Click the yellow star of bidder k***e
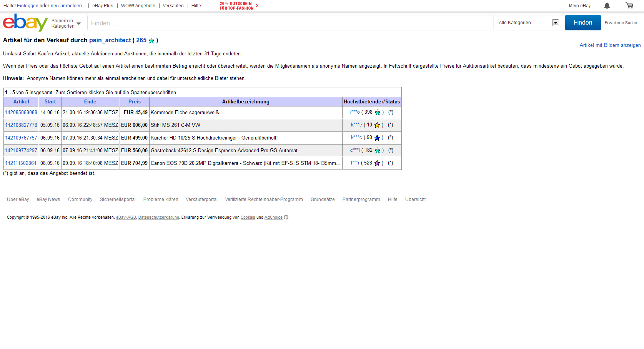The width and height of the screenshot is (644, 349). [x=377, y=125]
